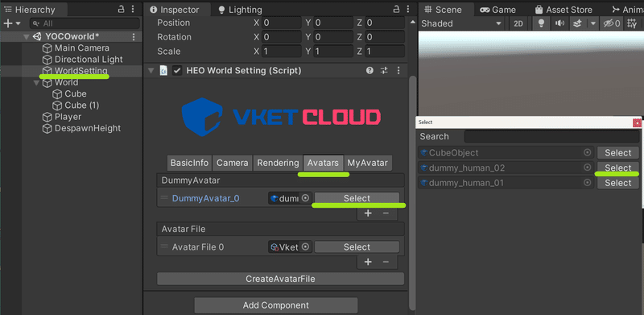Open the BasicInfo tab
The image size is (644, 315).
click(x=189, y=163)
